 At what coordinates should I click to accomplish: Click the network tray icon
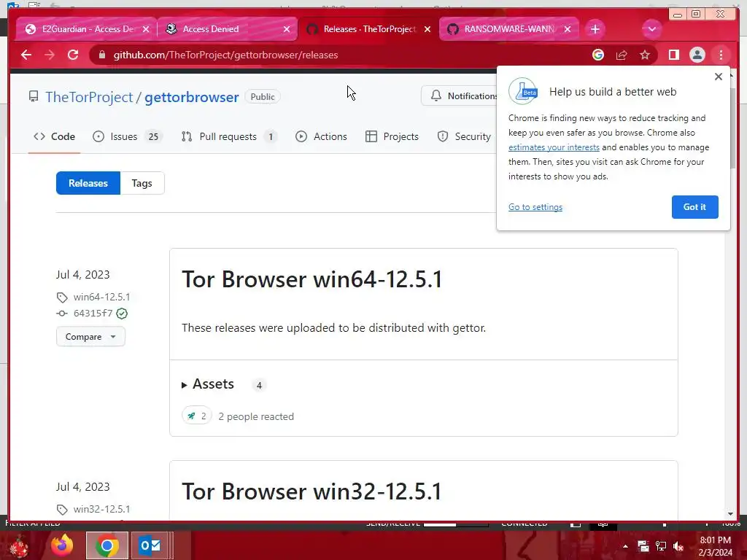click(x=661, y=546)
